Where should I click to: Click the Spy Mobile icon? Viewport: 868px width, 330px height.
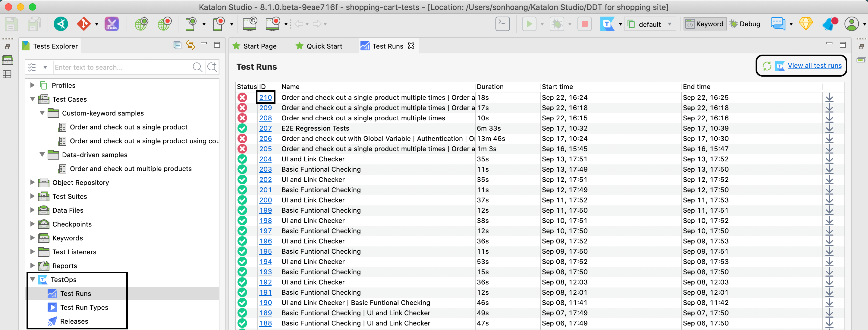(x=191, y=24)
